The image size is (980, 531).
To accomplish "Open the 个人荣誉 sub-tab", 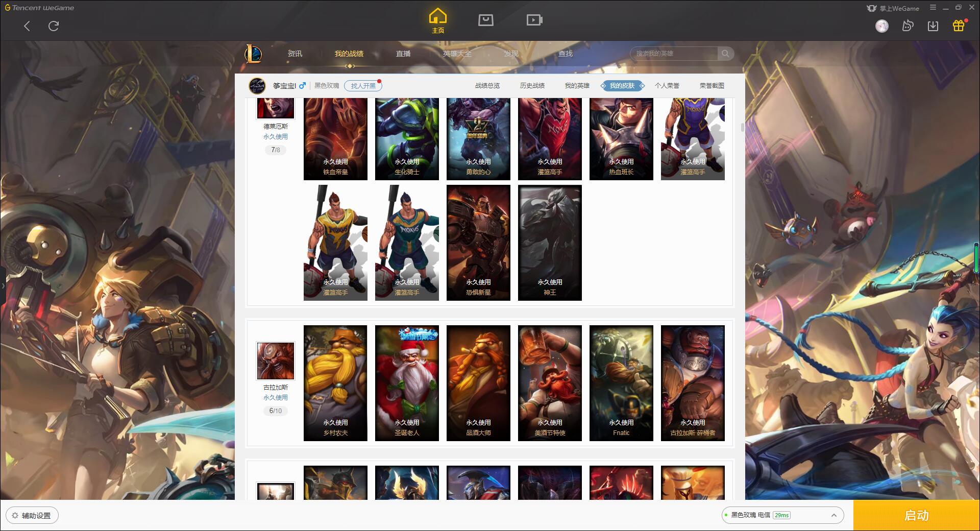I will [x=667, y=86].
